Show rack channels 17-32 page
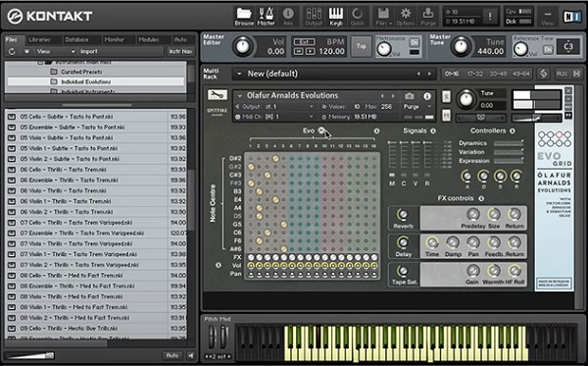Viewport: 588px width, 366px height. pos(474,74)
